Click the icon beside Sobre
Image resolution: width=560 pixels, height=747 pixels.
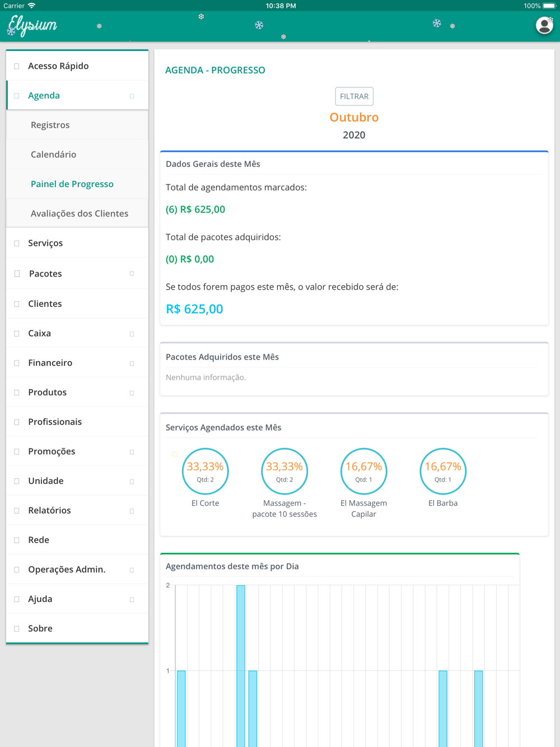tap(17, 629)
